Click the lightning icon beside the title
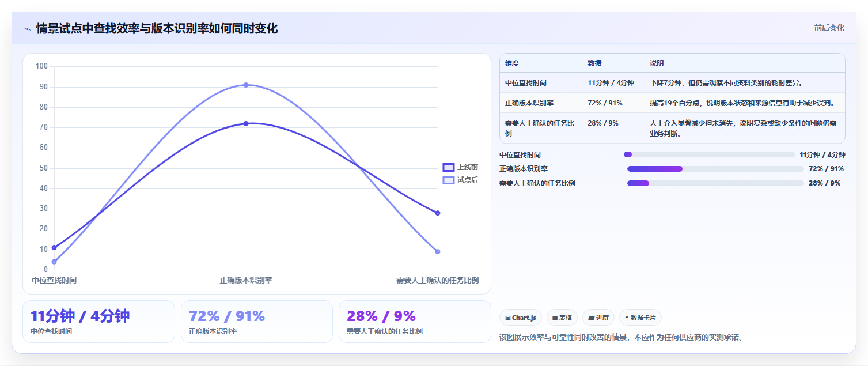 [27, 29]
